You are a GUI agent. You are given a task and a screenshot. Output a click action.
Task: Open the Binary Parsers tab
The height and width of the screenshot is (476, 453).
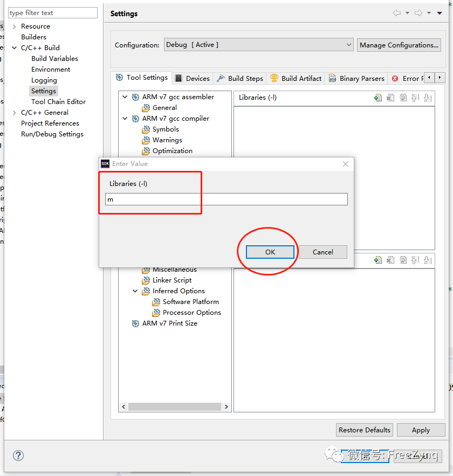tap(356, 78)
